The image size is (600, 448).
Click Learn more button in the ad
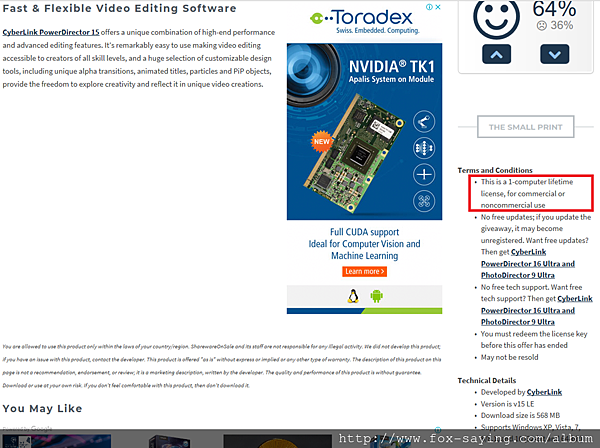(364, 271)
